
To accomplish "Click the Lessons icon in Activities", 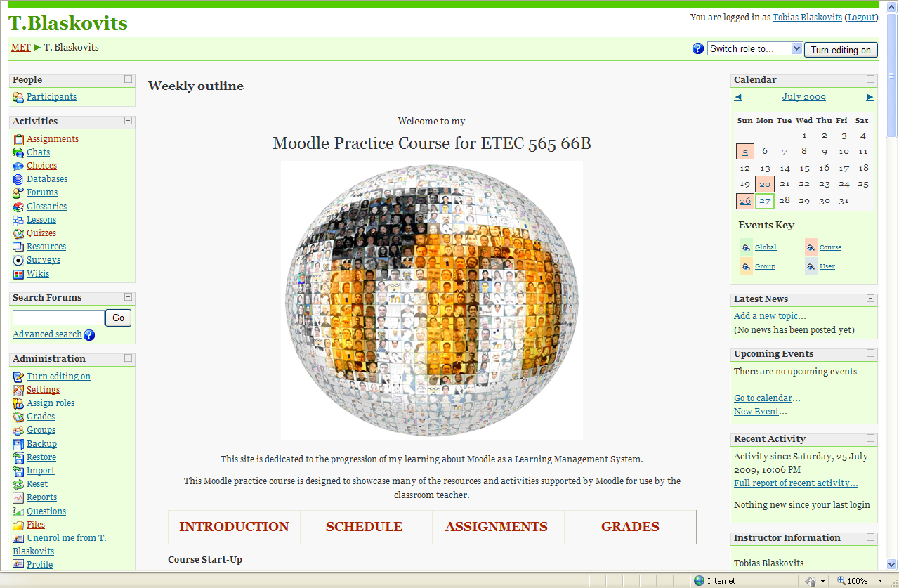I will 18,220.
